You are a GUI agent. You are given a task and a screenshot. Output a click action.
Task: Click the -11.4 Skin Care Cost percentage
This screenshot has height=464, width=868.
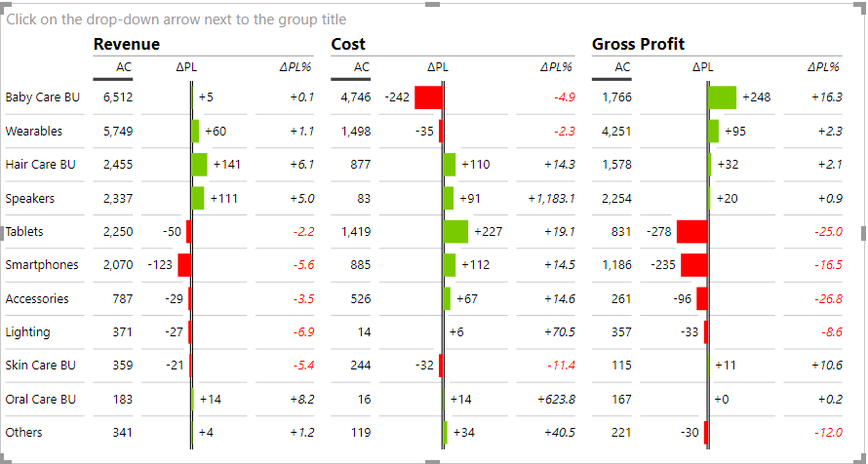click(x=561, y=365)
